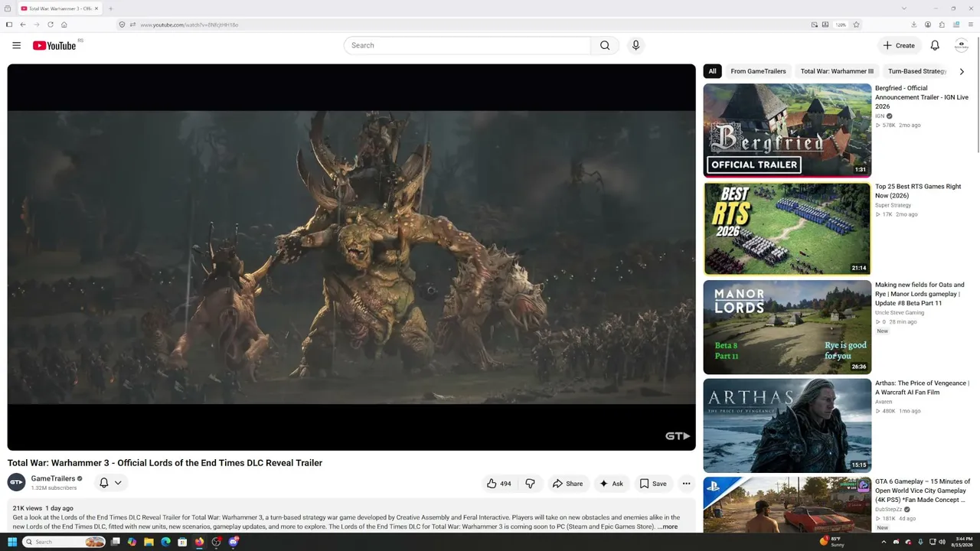Filter by Turn-Based Strategy chip

click(x=917, y=71)
